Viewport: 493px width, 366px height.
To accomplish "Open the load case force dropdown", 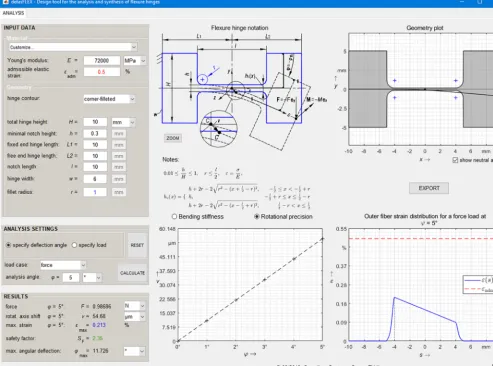I will point(63,265).
